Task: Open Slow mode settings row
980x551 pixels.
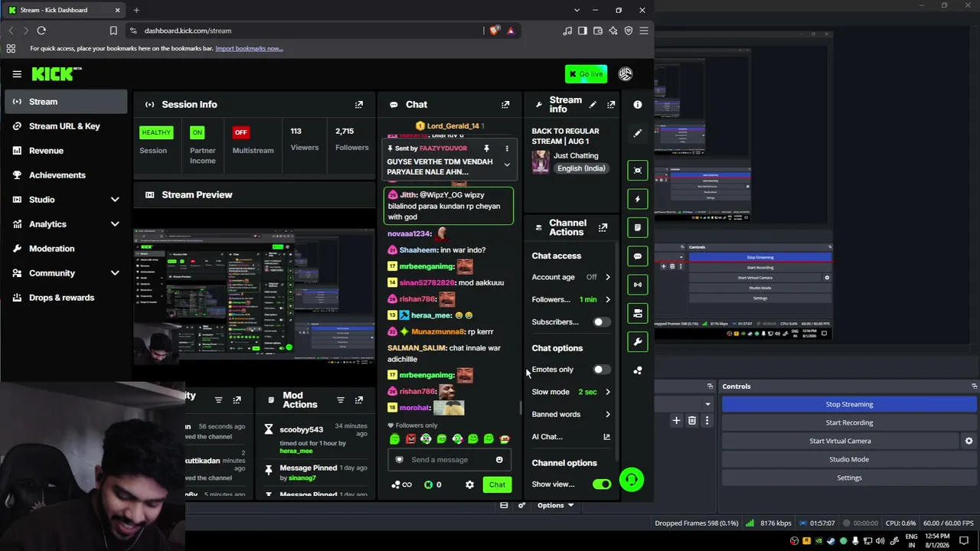Action: 571,392
